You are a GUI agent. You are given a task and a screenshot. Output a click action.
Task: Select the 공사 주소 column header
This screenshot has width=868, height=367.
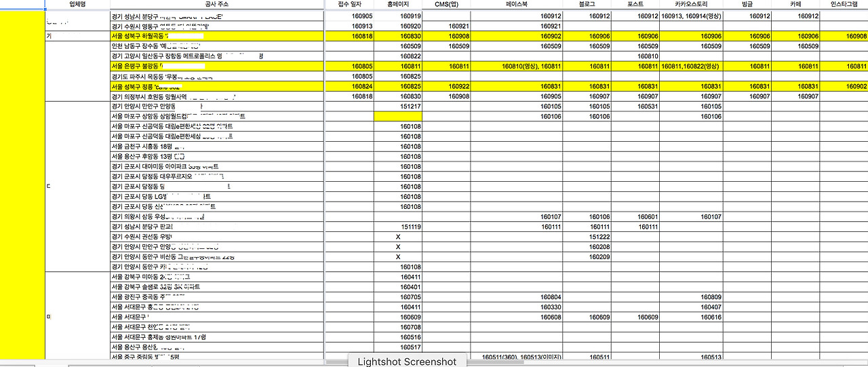pos(217,4)
